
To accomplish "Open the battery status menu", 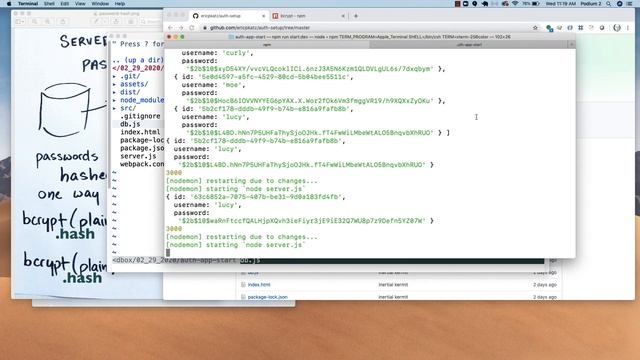I will (x=531, y=4).
